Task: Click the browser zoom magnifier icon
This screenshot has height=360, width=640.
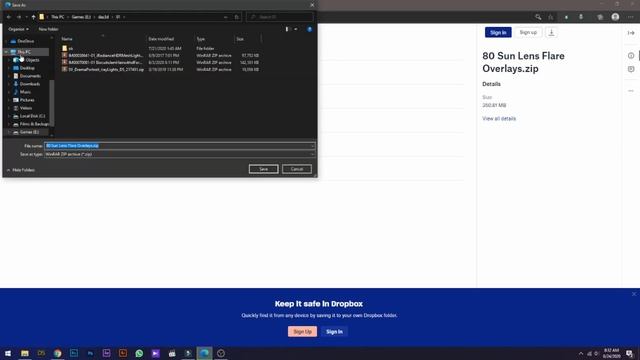Action: 538,17
